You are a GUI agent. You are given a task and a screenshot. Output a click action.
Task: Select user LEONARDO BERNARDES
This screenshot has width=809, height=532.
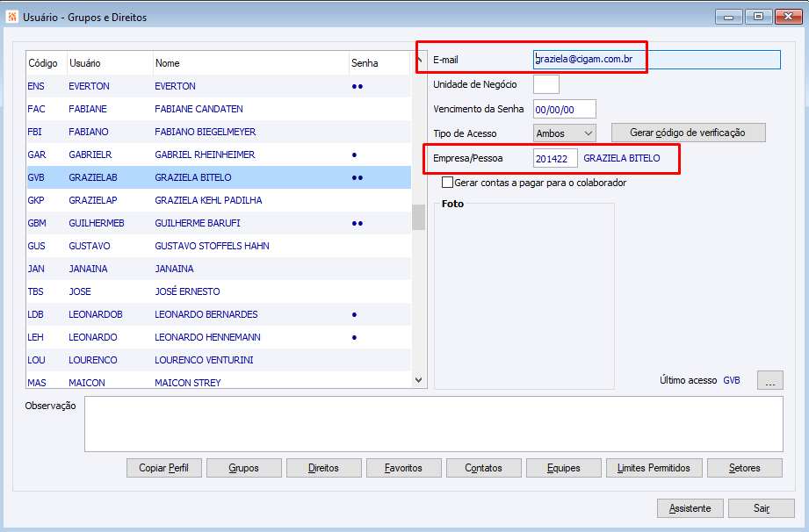[219, 314]
